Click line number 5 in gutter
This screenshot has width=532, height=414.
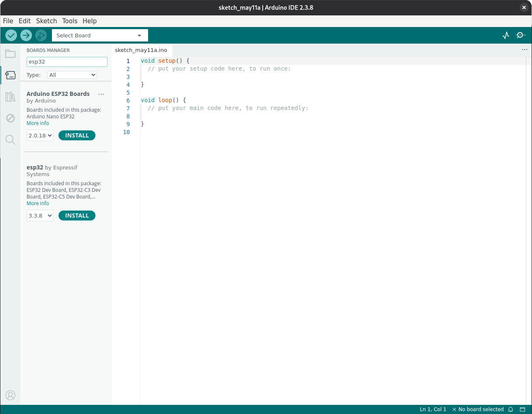(x=128, y=93)
